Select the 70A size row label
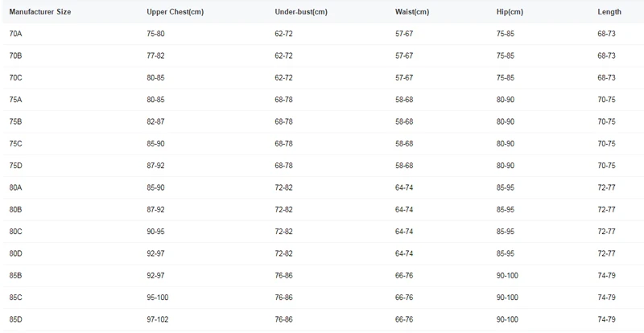The width and height of the screenshot is (644, 333). click(15, 34)
